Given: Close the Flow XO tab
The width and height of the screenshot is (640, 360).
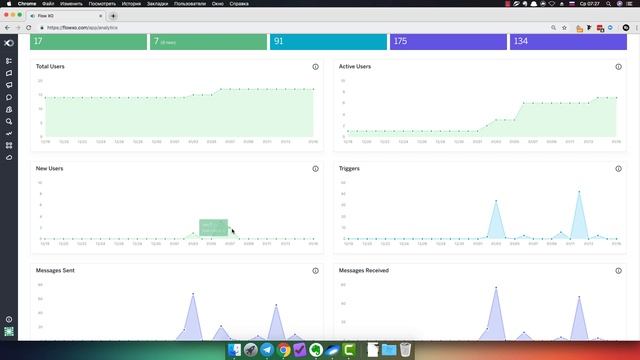Looking at the screenshot, I should (100, 16).
